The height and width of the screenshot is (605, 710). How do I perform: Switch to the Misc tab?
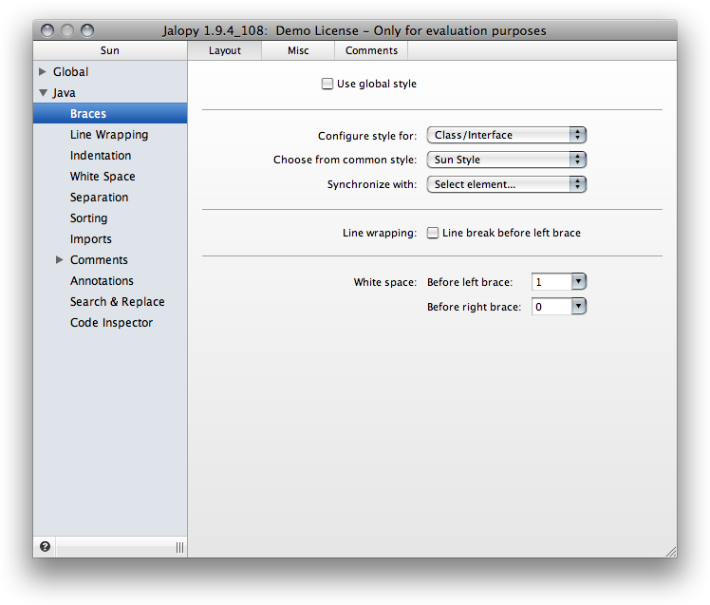coord(298,50)
